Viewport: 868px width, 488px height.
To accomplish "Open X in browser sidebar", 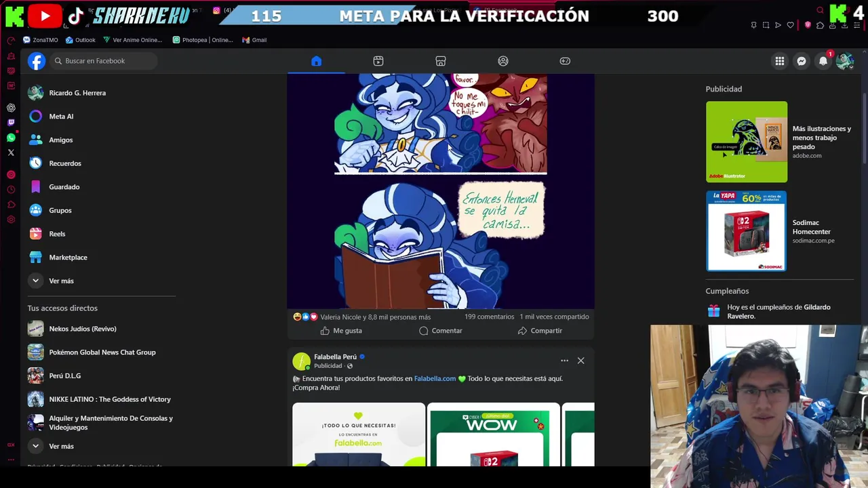I will 11,152.
